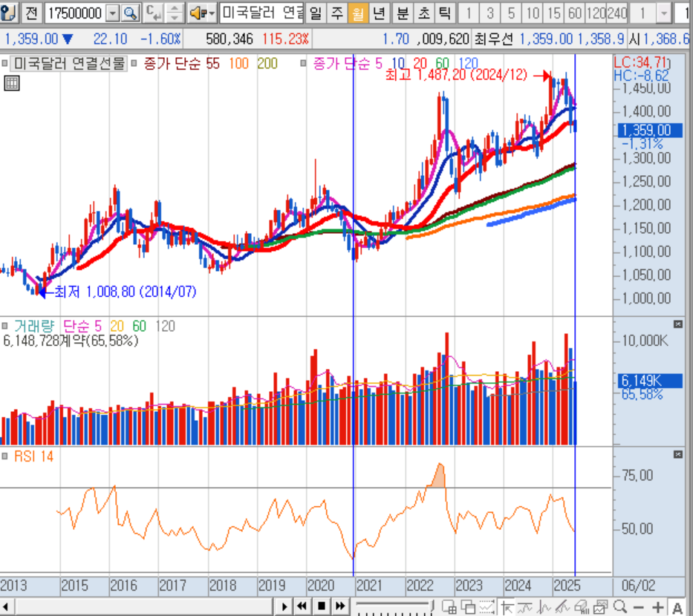Switch to the 분 (minute) chart period
The height and width of the screenshot is (616, 693).
pos(403,13)
